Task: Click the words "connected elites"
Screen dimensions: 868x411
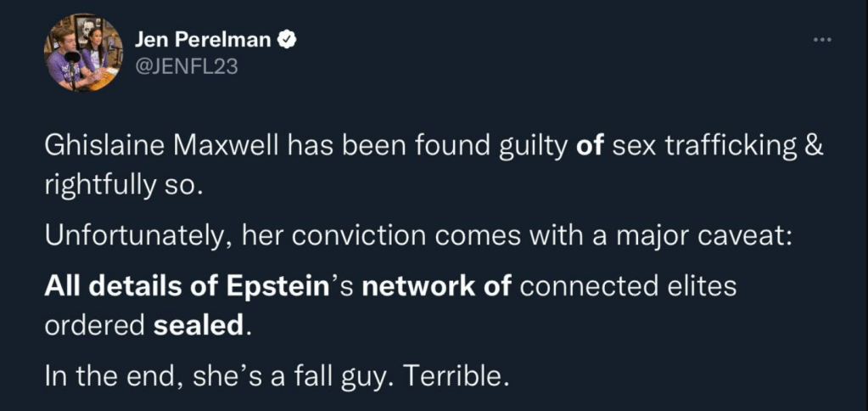Action: pos(628,288)
